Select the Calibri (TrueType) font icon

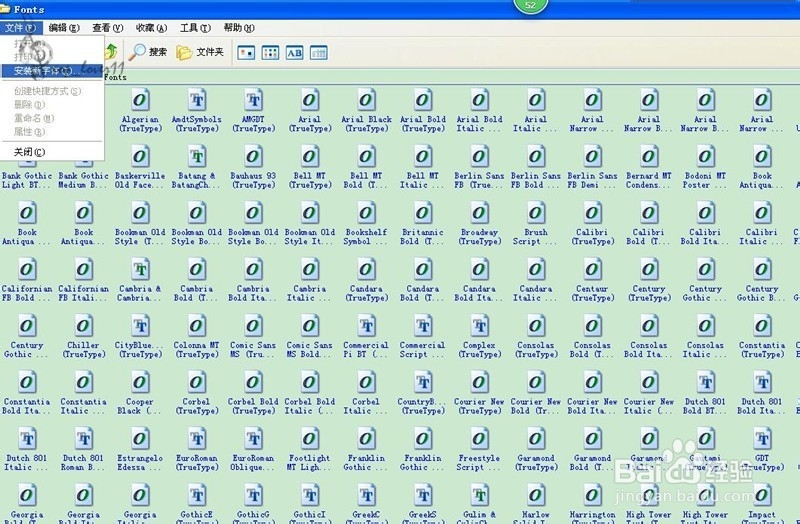[592, 213]
